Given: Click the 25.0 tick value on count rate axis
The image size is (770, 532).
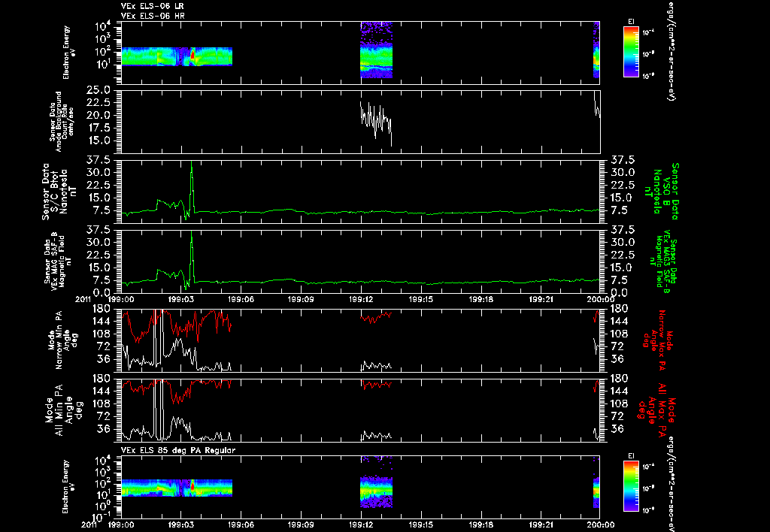Looking at the screenshot, I should click(99, 90).
